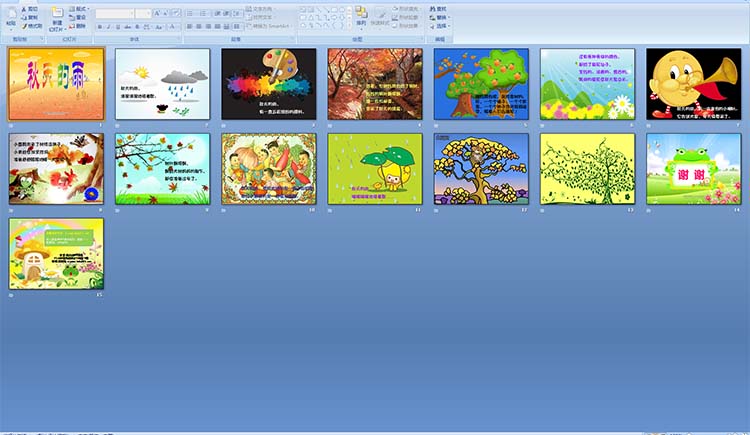Select the Format Painter brush
This screenshot has height=435, width=750.
[32, 26]
